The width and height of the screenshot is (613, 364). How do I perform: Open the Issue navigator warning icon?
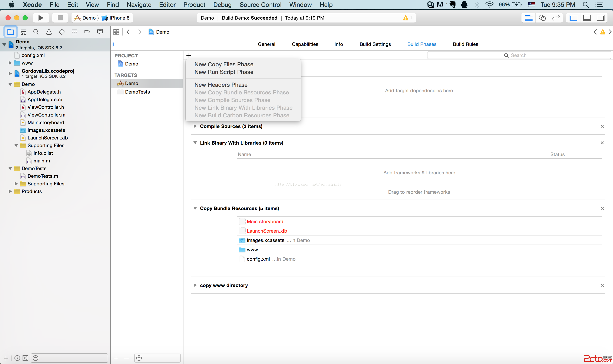(x=49, y=32)
